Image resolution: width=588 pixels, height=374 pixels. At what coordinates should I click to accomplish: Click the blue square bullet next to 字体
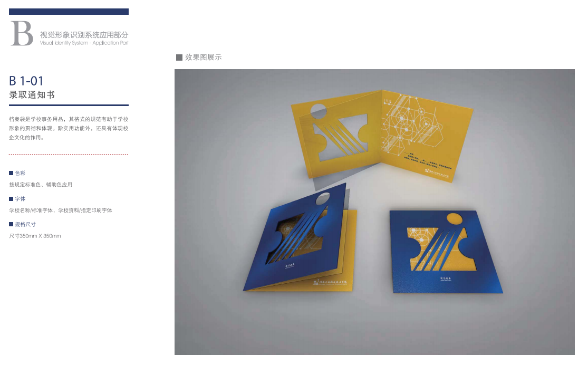11,199
